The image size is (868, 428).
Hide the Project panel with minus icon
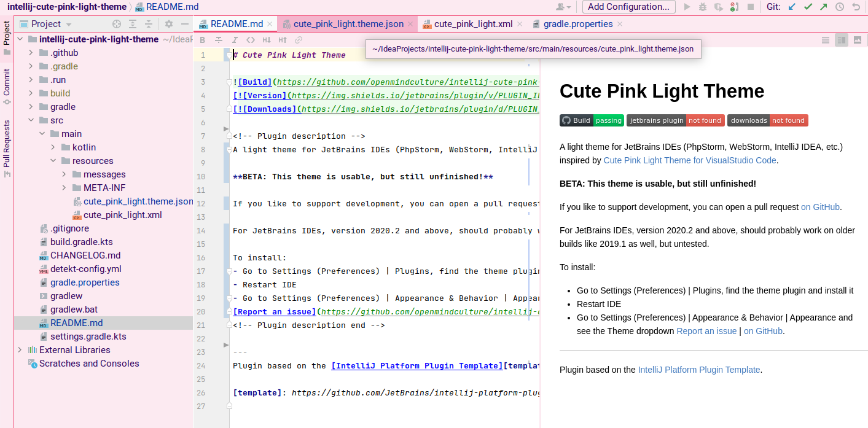pyautogui.click(x=184, y=24)
